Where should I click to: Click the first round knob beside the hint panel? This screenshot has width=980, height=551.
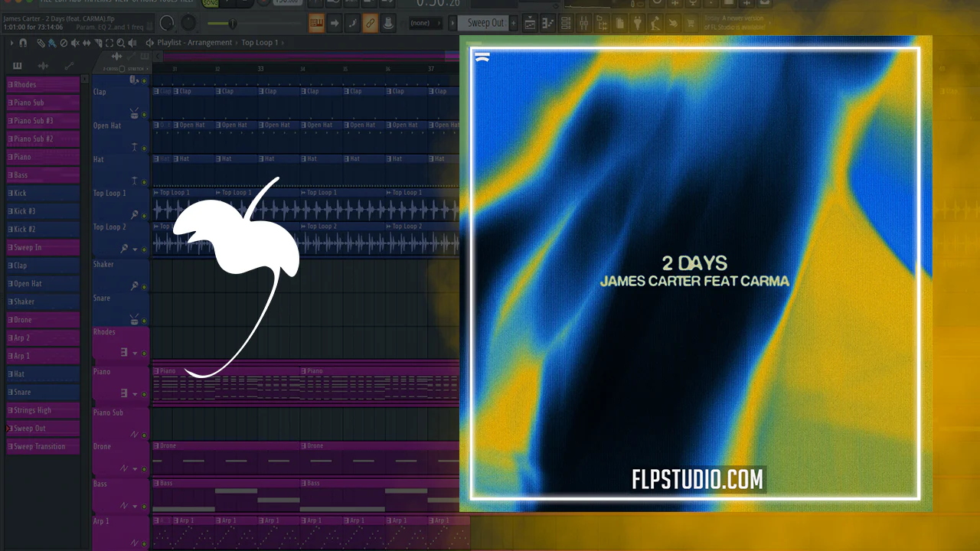coord(167,23)
